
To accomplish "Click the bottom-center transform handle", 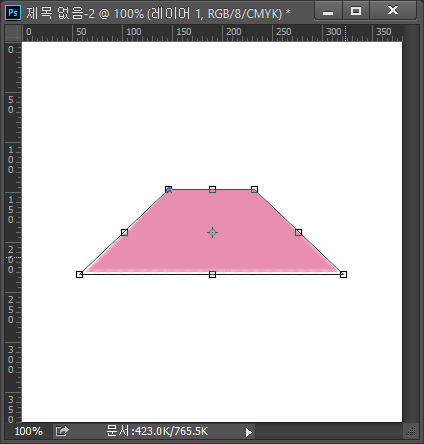I will tap(212, 274).
